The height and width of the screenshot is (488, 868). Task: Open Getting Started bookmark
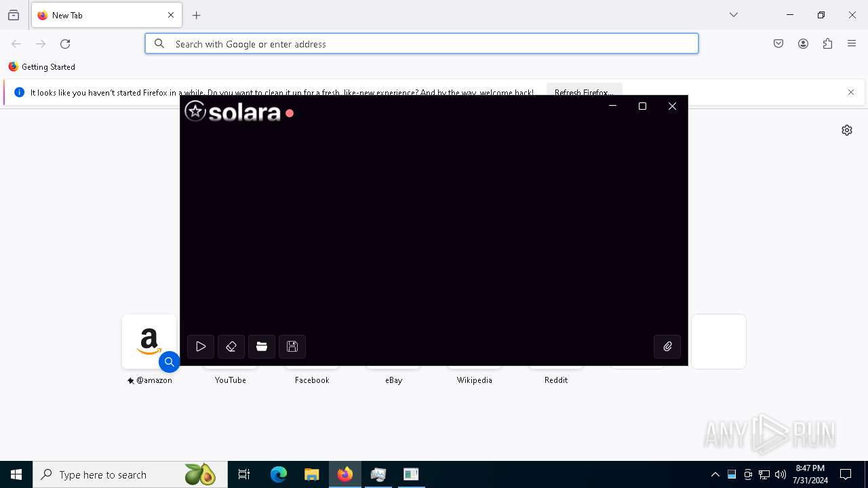pyautogui.click(x=42, y=67)
